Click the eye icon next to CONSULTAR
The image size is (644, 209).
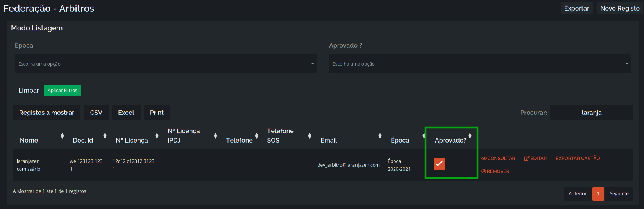click(484, 159)
